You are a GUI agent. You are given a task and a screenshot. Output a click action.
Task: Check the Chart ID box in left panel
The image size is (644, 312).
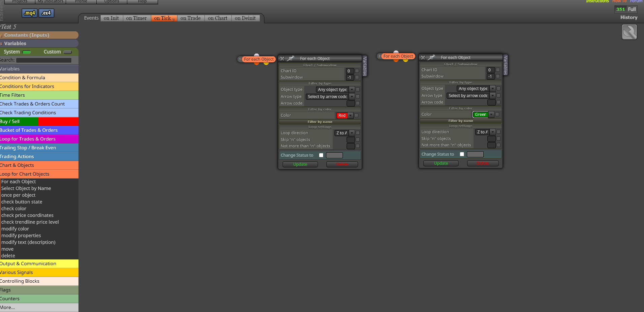(357, 71)
